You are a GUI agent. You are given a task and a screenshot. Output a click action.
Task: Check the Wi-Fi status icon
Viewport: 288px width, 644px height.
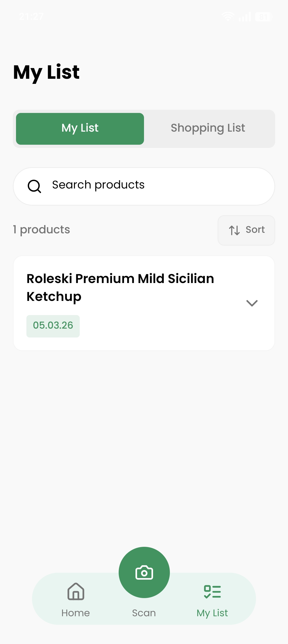click(x=228, y=17)
